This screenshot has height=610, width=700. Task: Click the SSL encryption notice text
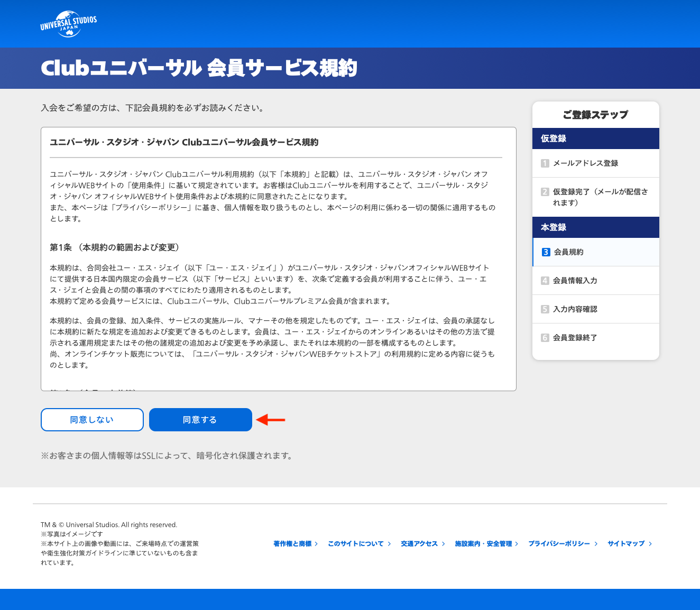tap(167, 456)
